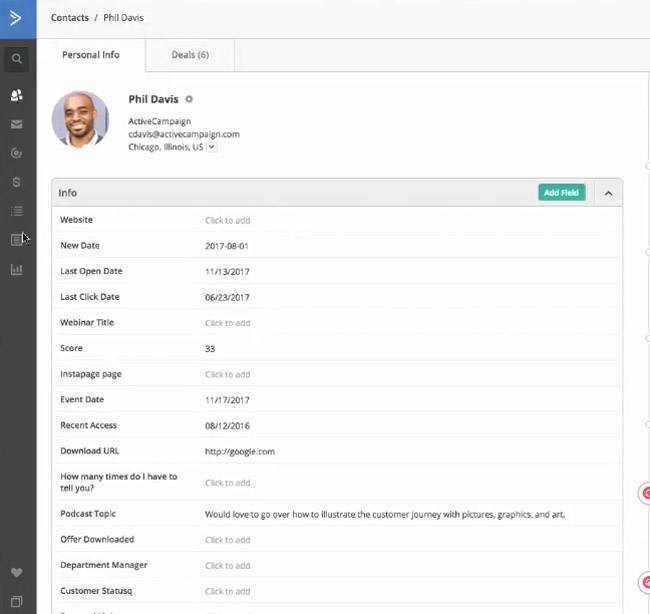Open Deals dollar icon in sidebar

(x=16, y=182)
